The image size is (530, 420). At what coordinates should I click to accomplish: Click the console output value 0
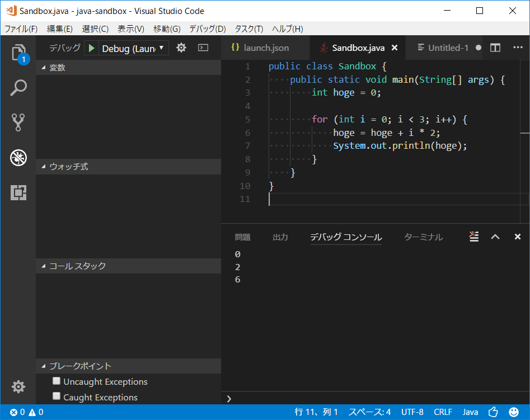click(x=238, y=254)
